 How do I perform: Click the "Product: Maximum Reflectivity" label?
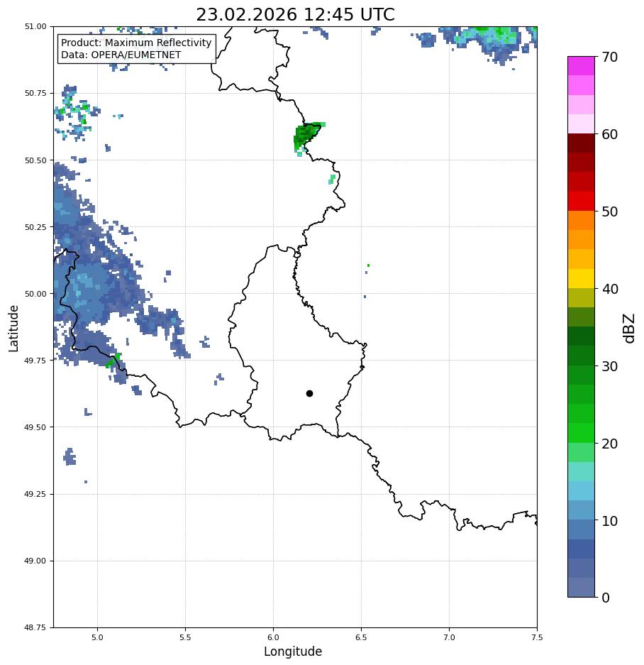click(x=136, y=43)
